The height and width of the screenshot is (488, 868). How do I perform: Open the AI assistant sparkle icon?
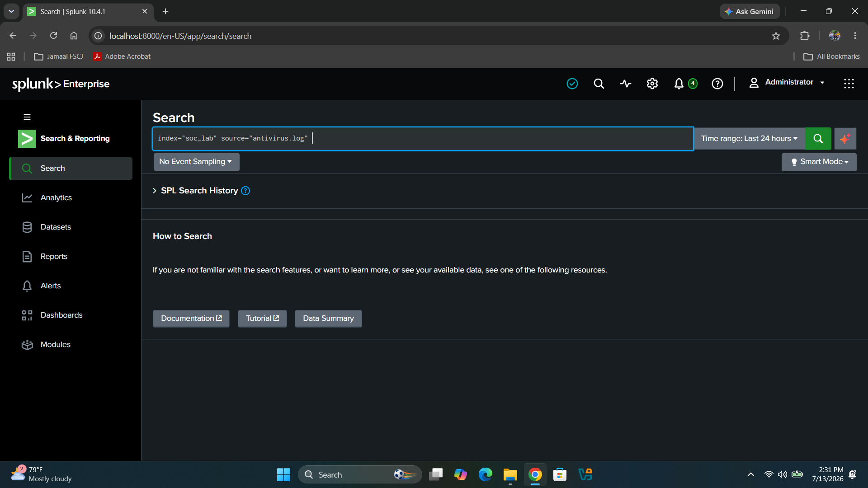click(845, 139)
